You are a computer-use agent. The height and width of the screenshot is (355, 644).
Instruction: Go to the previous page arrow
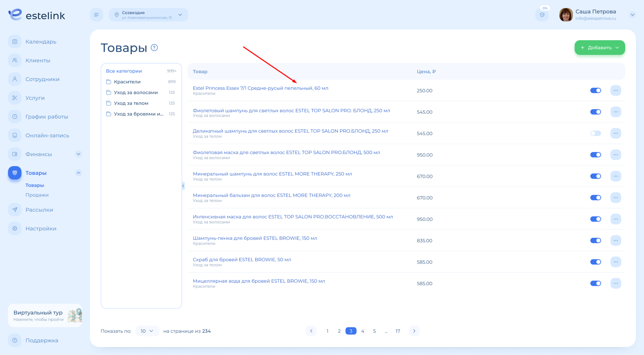[311, 331]
